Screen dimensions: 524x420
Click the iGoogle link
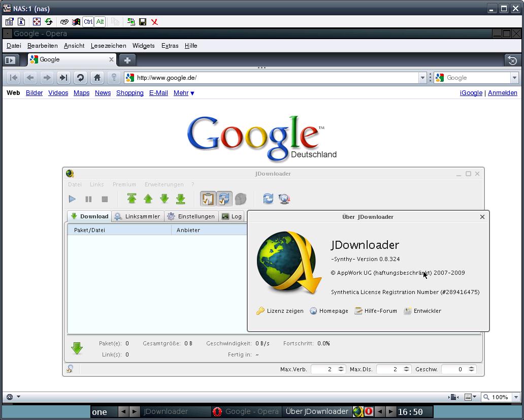471,93
